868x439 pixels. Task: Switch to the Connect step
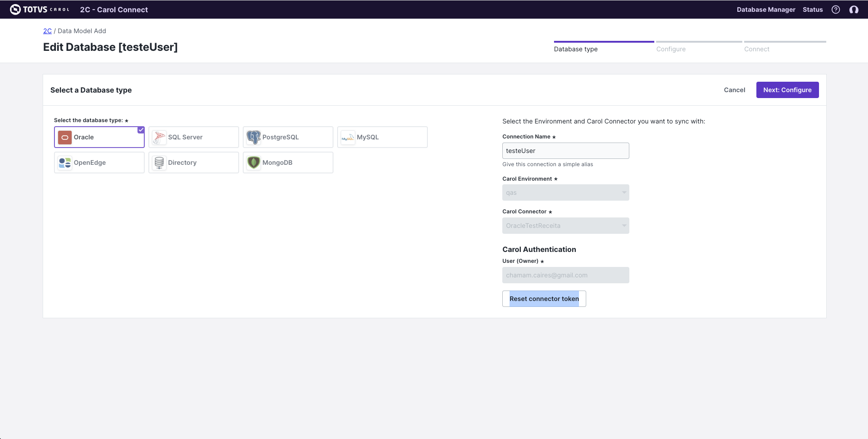point(756,49)
